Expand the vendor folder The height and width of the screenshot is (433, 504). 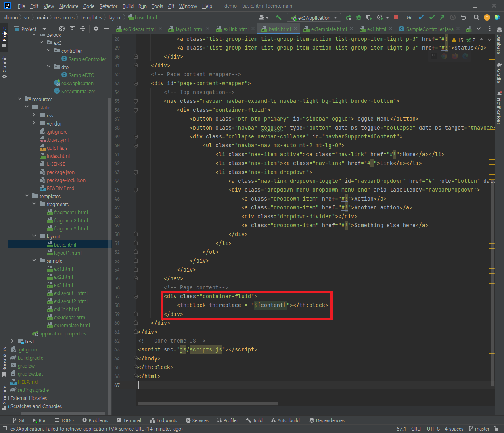pos(34,123)
